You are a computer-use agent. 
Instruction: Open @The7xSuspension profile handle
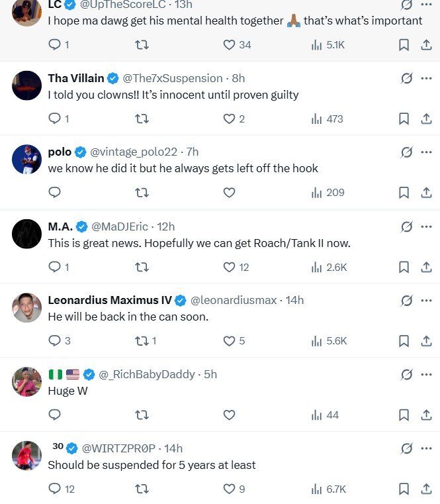172,78
